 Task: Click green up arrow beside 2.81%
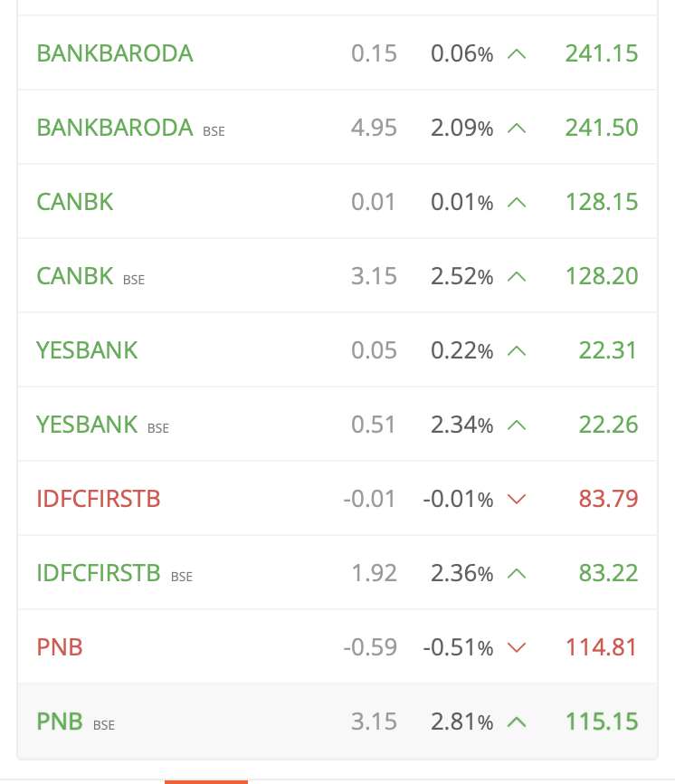(517, 722)
